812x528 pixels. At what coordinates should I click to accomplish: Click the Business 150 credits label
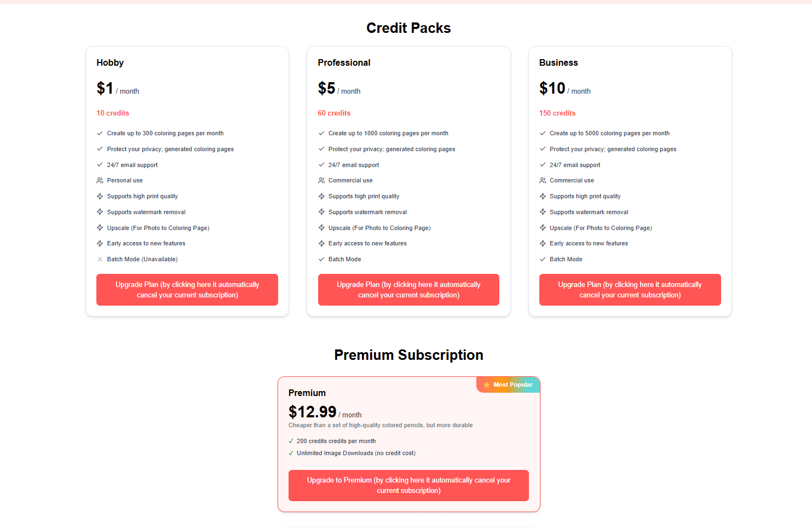pos(557,113)
